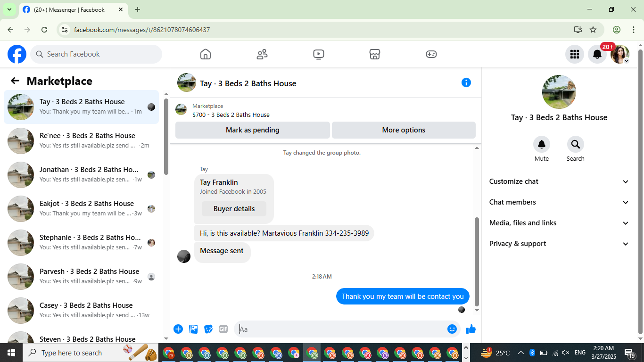Click the chat messages vertical scrollbar
The image size is (644, 362).
(x=477, y=262)
